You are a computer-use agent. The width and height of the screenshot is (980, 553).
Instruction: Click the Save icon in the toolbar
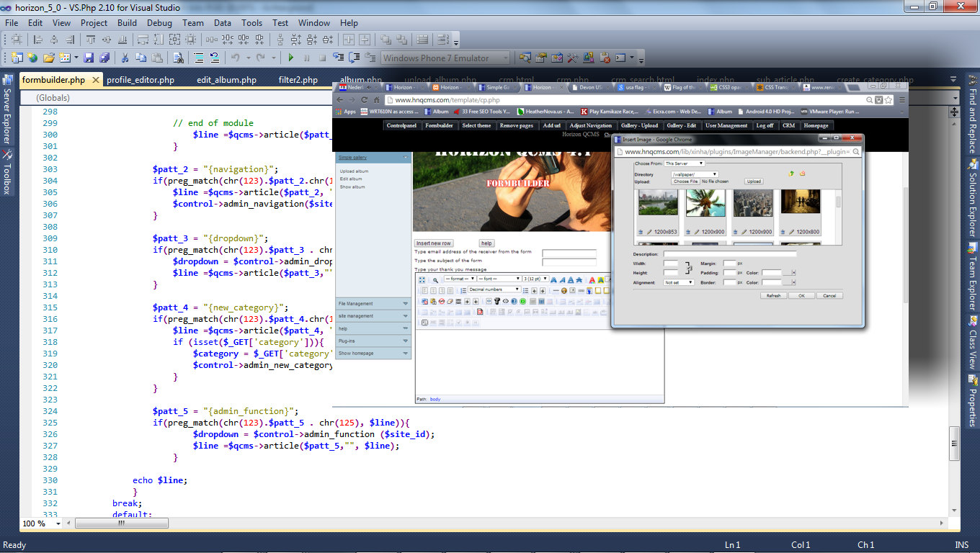[89, 58]
